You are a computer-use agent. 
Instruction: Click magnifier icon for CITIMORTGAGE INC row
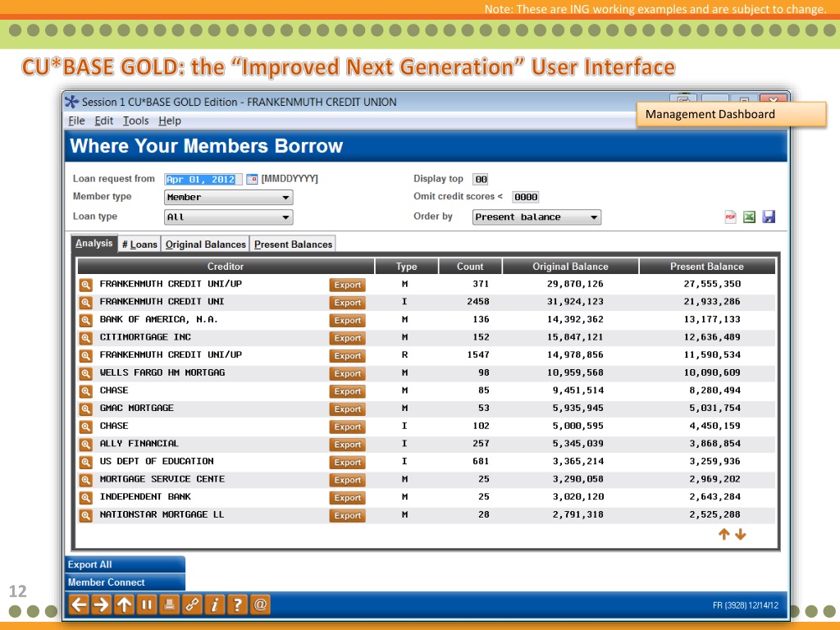(85, 338)
